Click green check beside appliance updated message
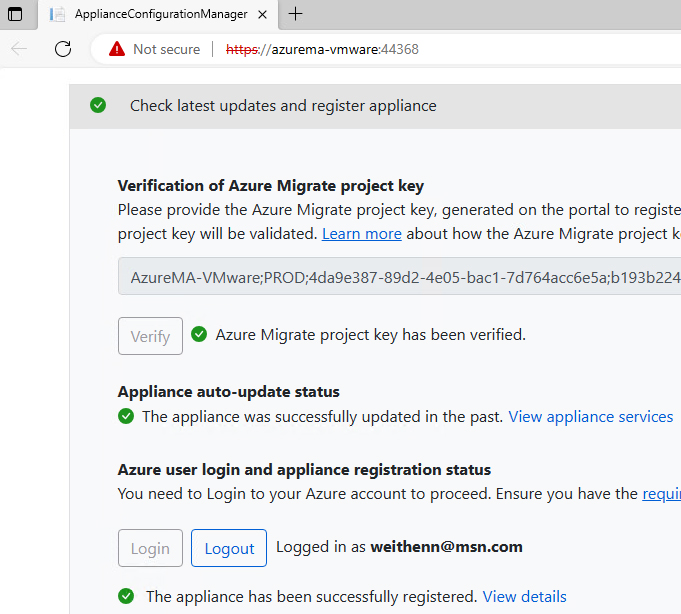Viewport: 681px width, 614px height. (126, 416)
